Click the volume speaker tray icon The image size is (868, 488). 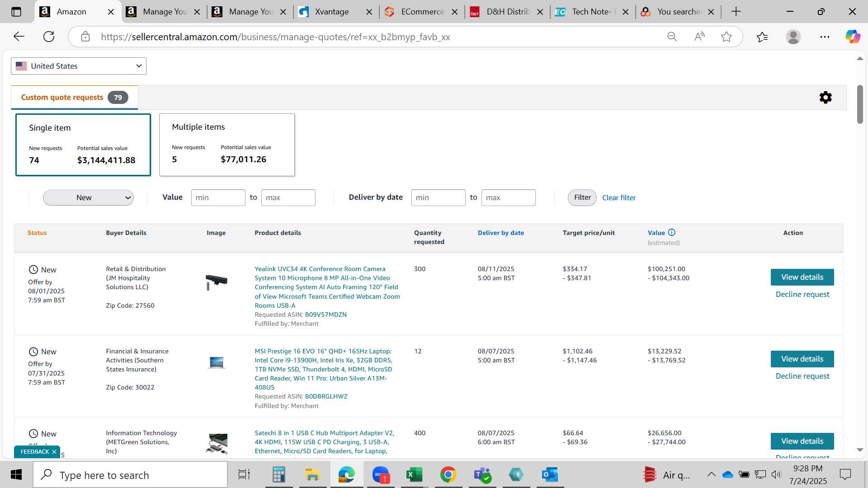(x=776, y=474)
